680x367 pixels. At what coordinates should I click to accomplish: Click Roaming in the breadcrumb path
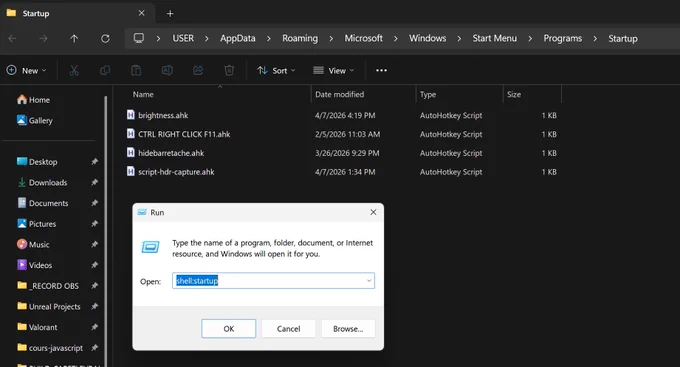pyautogui.click(x=300, y=38)
